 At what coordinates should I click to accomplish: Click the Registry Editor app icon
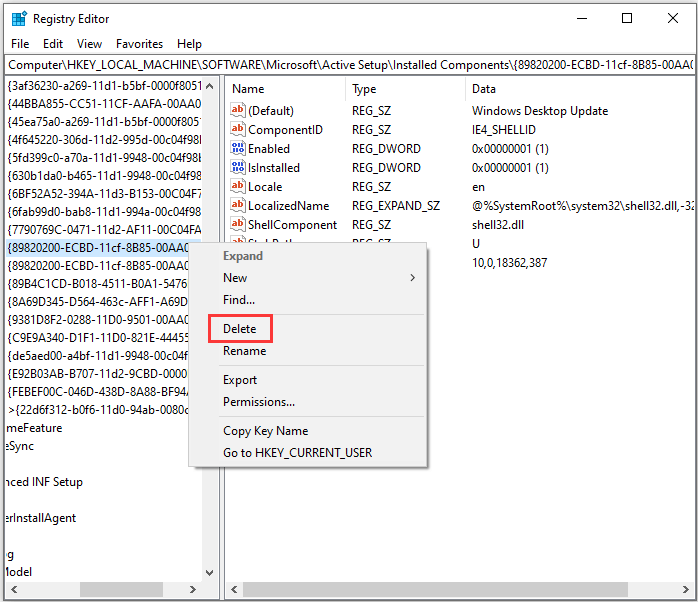tap(19, 19)
